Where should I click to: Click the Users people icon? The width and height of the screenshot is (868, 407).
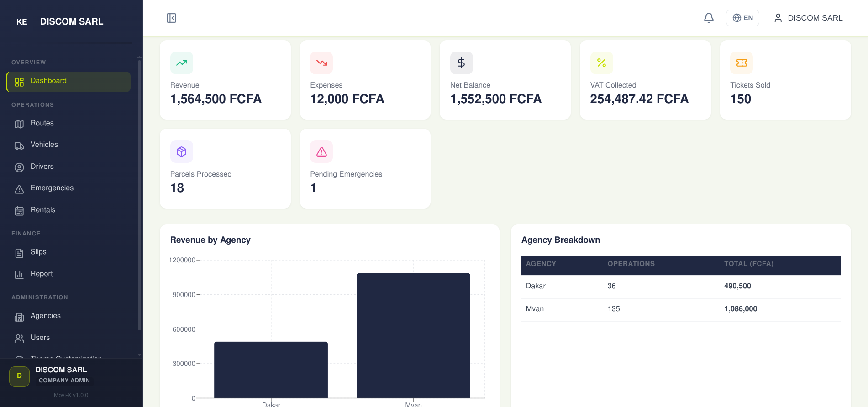click(19, 339)
